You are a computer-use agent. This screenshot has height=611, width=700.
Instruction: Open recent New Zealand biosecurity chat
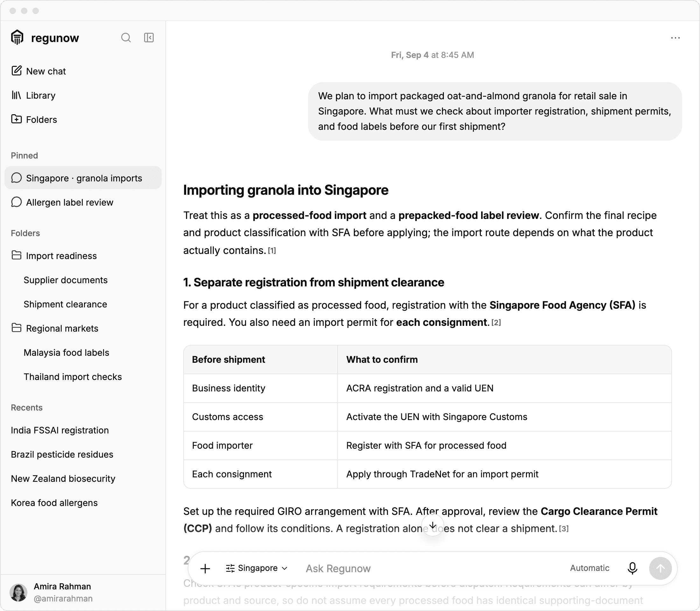point(83,479)
